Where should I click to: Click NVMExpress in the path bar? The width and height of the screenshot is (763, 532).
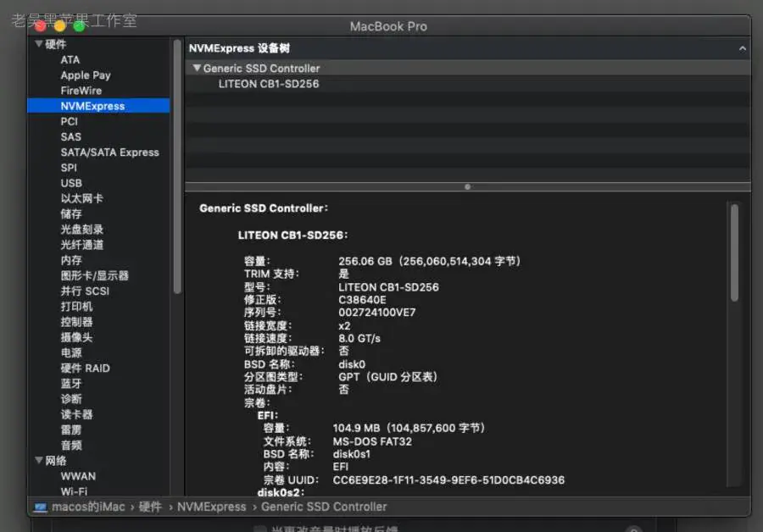[x=212, y=507]
